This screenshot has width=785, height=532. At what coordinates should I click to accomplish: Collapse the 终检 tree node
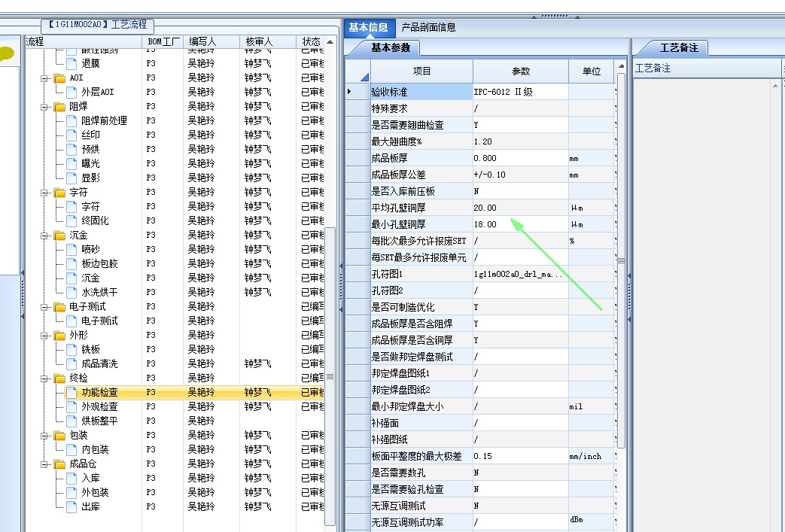click(x=44, y=378)
